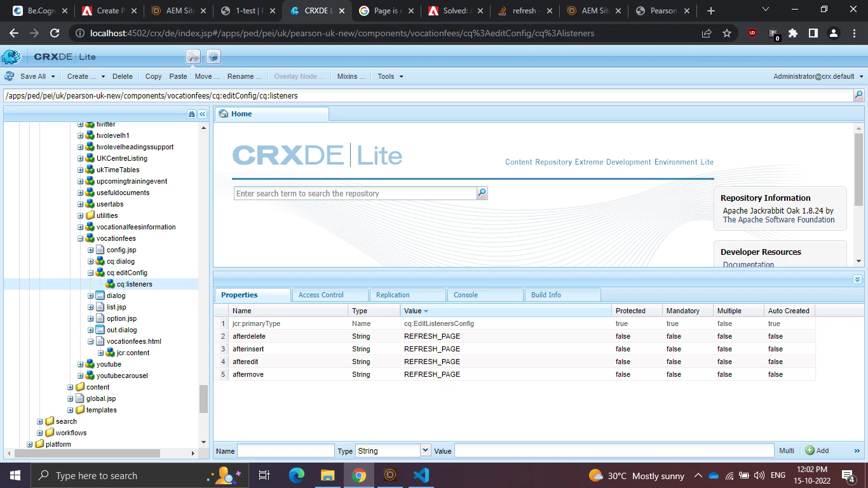Click the search magnifier in the path bar

click(x=858, y=95)
